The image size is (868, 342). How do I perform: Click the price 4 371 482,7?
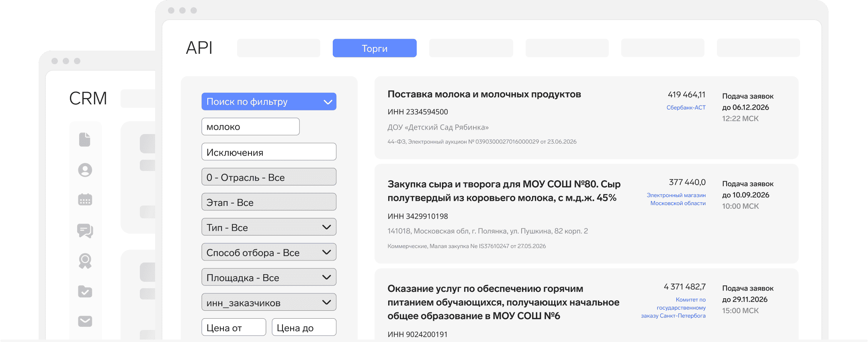[685, 287]
